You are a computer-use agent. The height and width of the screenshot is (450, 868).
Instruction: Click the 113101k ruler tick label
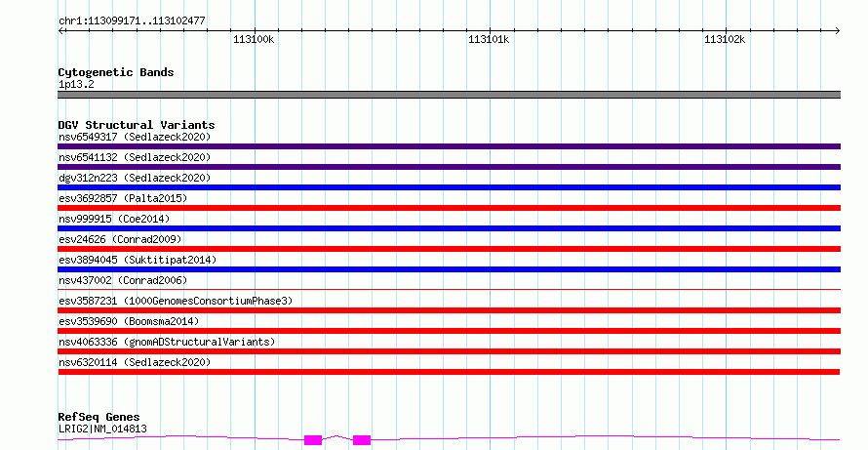489,39
